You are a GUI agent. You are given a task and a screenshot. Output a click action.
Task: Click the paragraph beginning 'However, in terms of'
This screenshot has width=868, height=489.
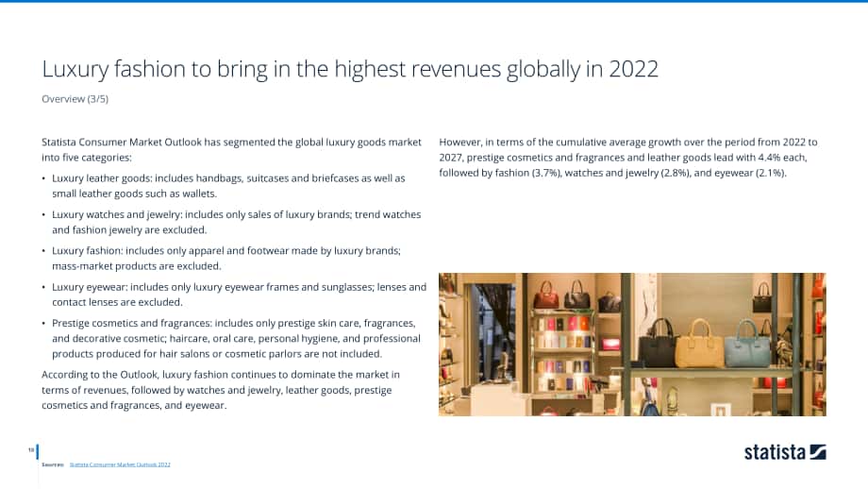tap(628, 158)
